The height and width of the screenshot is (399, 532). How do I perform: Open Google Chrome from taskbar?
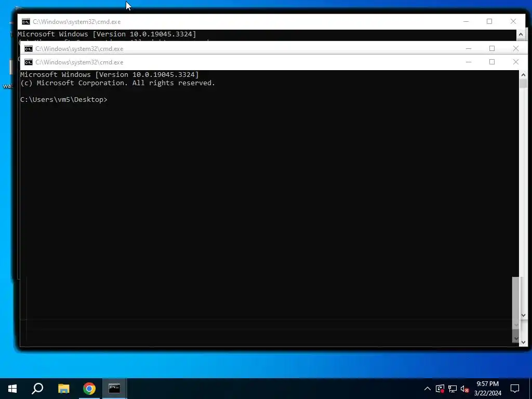click(89, 389)
